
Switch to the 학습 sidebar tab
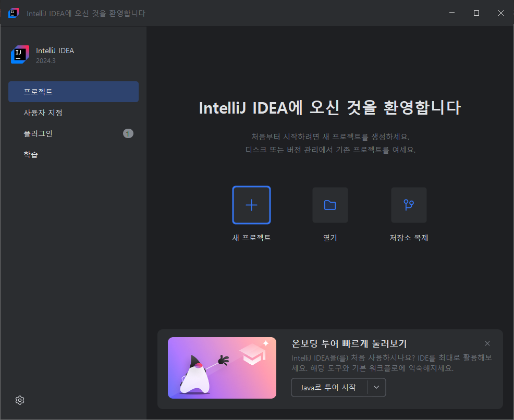point(74,155)
